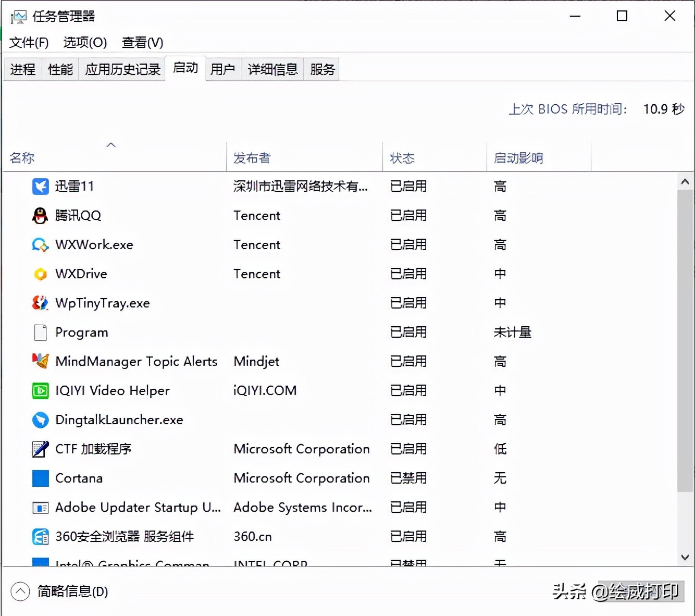Select the DingtalkLauncher.exe icon
The width and height of the screenshot is (695, 616).
(x=40, y=420)
